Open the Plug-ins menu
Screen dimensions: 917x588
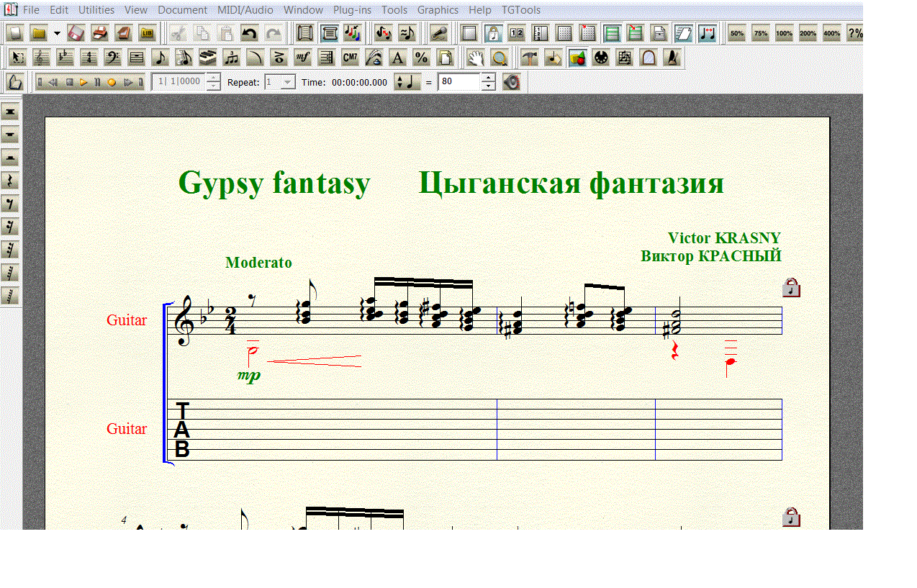point(352,10)
